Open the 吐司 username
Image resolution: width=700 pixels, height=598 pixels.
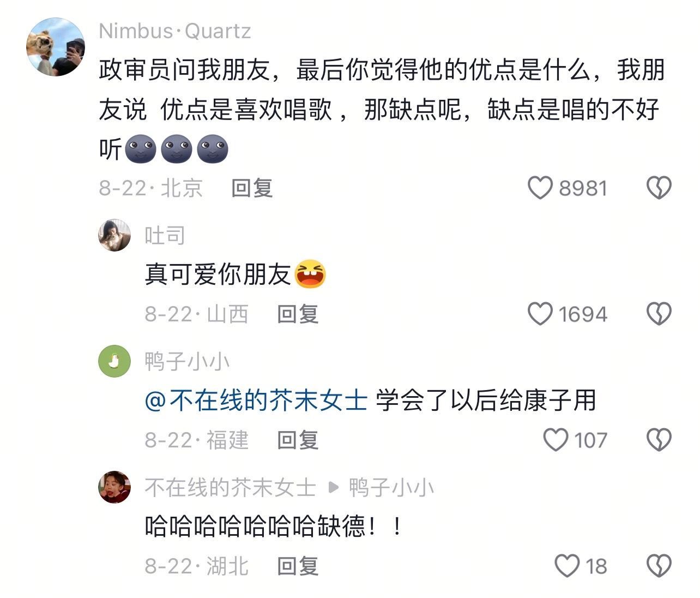point(165,235)
